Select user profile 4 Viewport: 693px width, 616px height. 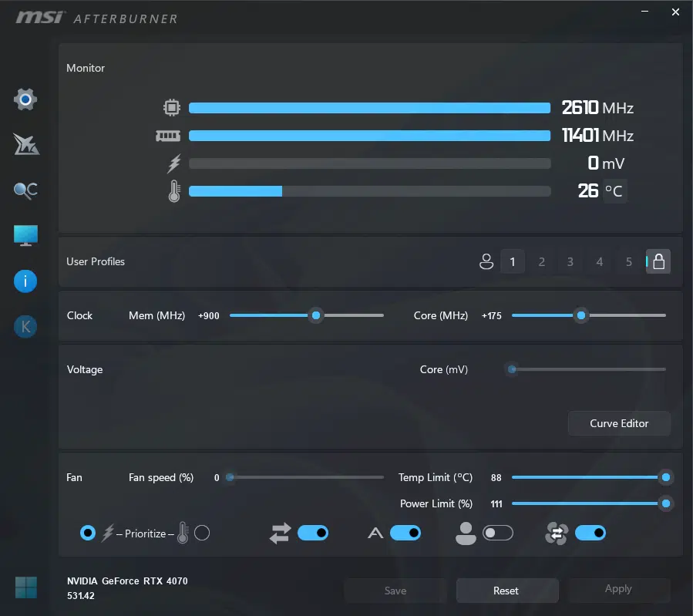599,261
